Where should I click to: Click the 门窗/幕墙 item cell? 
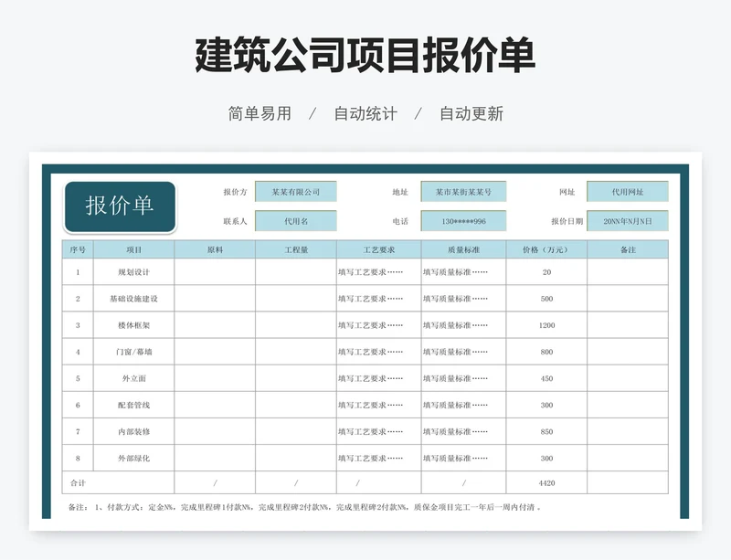coord(133,352)
